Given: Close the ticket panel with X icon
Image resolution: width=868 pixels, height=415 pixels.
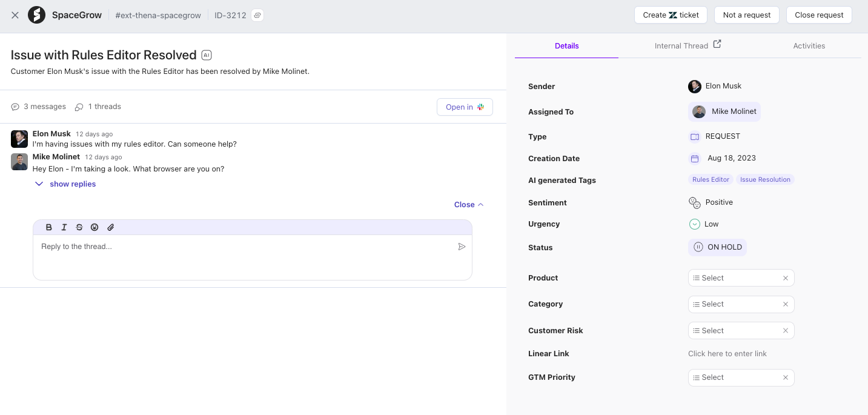Looking at the screenshot, I should 15,15.
